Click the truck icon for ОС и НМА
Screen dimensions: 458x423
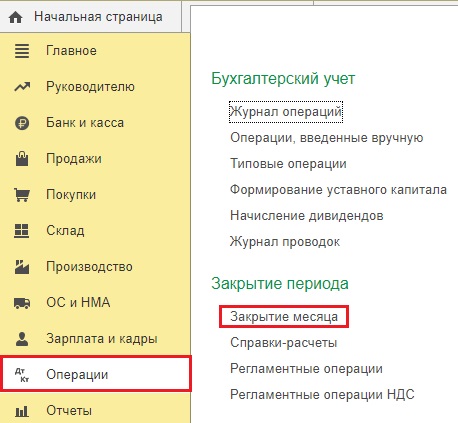click(x=22, y=303)
